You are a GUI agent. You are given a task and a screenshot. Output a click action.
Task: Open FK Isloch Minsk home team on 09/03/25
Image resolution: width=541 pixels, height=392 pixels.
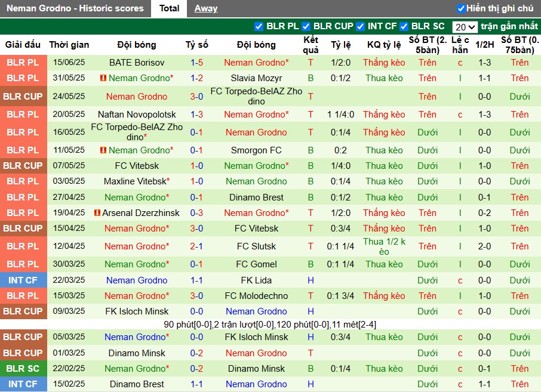pyautogui.click(x=137, y=311)
